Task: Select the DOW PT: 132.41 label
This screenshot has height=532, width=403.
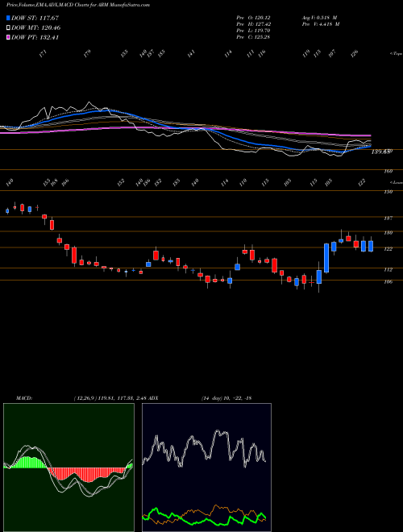Action: click(35, 37)
